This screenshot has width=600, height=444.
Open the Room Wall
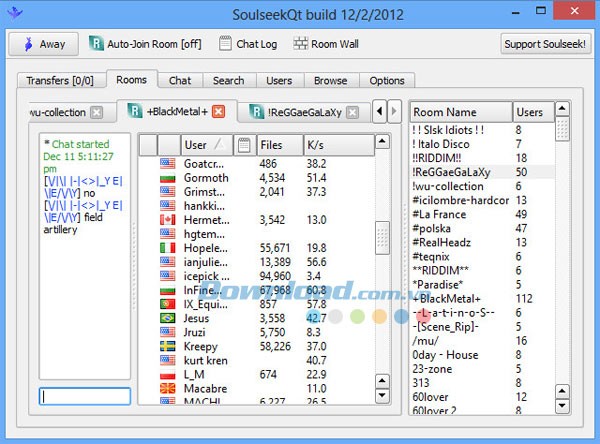(323, 44)
